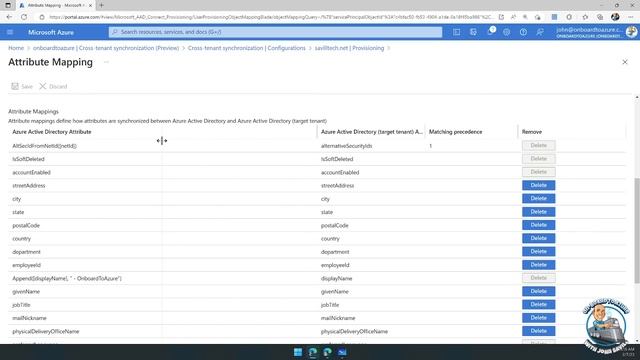Delete the mailNickname mapping
This screenshot has width=640, height=360.
[538, 318]
